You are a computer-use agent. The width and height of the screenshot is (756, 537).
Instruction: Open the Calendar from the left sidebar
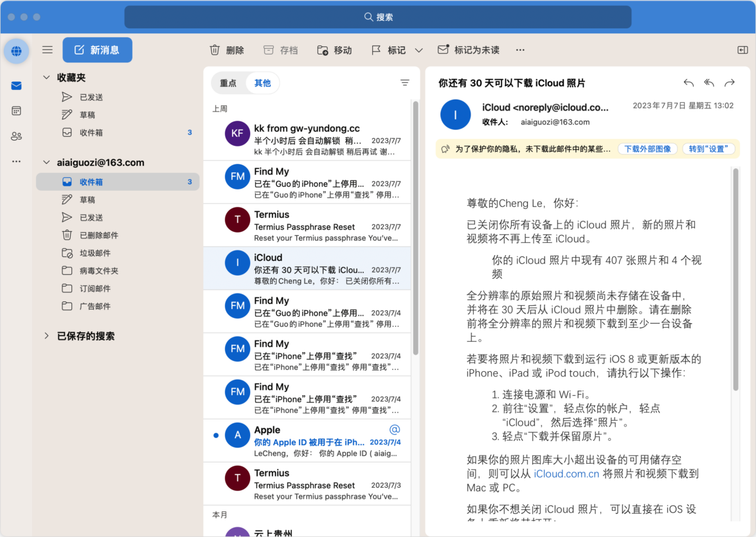[15, 110]
